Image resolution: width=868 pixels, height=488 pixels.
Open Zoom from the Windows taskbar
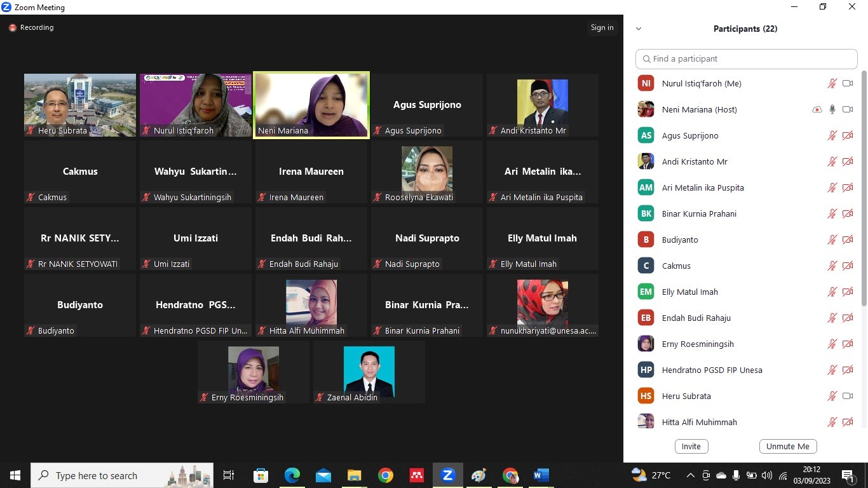pyautogui.click(x=448, y=475)
